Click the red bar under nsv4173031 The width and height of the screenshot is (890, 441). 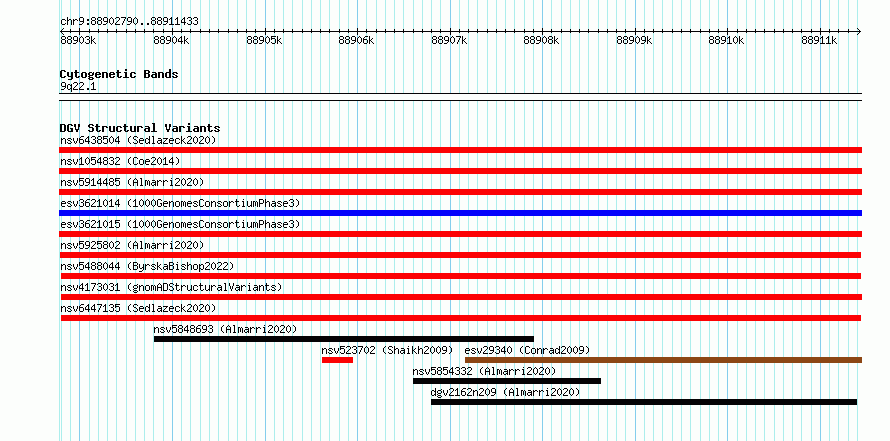(x=461, y=297)
